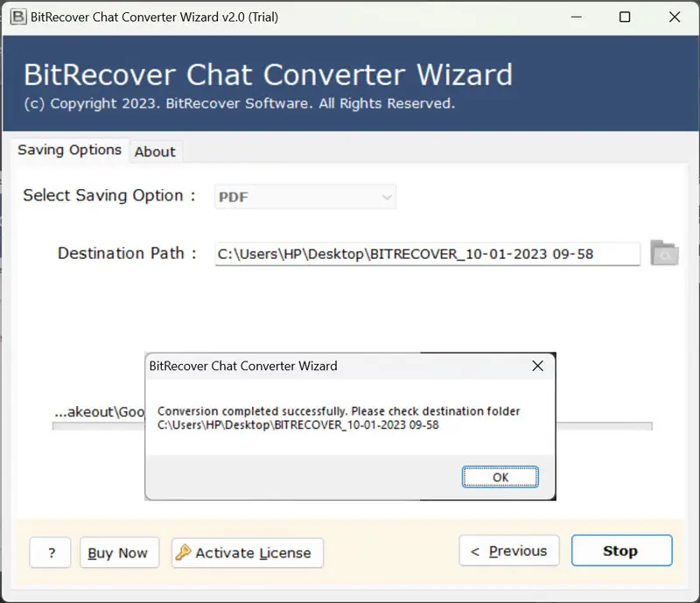The height and width of the screenshot is (603, 700).
Task: Click the dialog's destination folder path text
Action: pyautogui.click(x=298, y=424)
